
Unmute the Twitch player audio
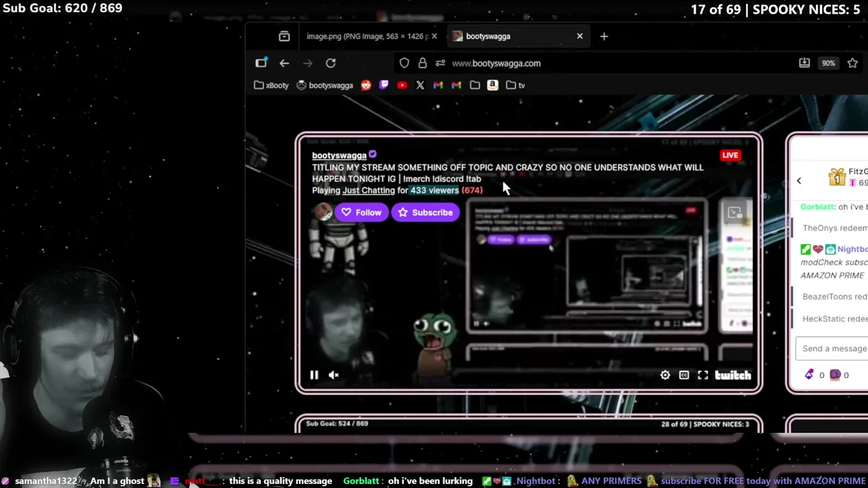coord(334,375)
